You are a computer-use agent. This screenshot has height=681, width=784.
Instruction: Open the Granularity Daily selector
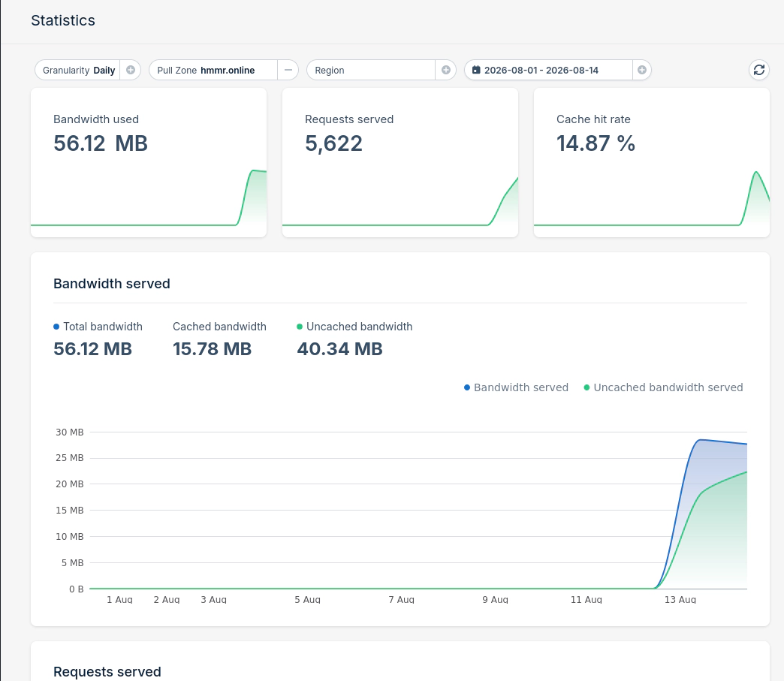click(79, 70)
